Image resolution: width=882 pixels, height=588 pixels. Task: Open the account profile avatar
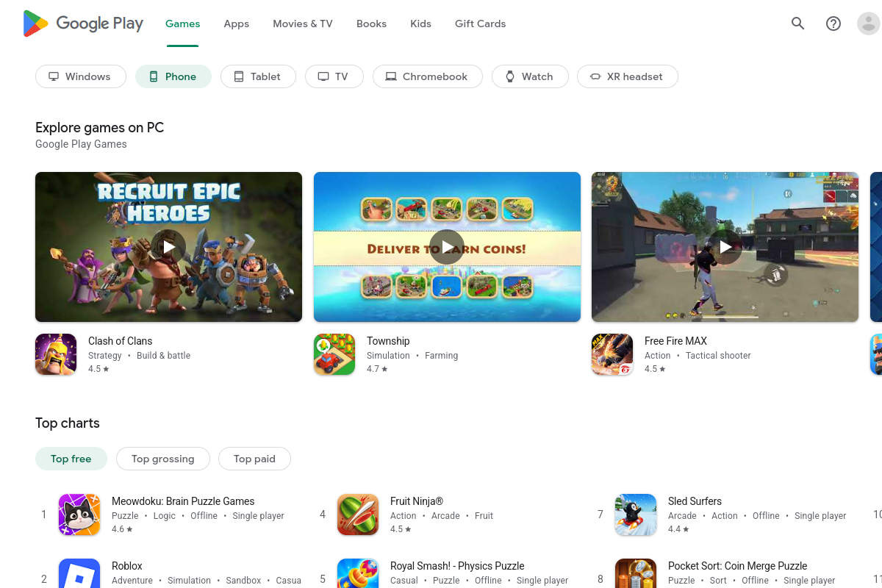click(x=869, y=24)
